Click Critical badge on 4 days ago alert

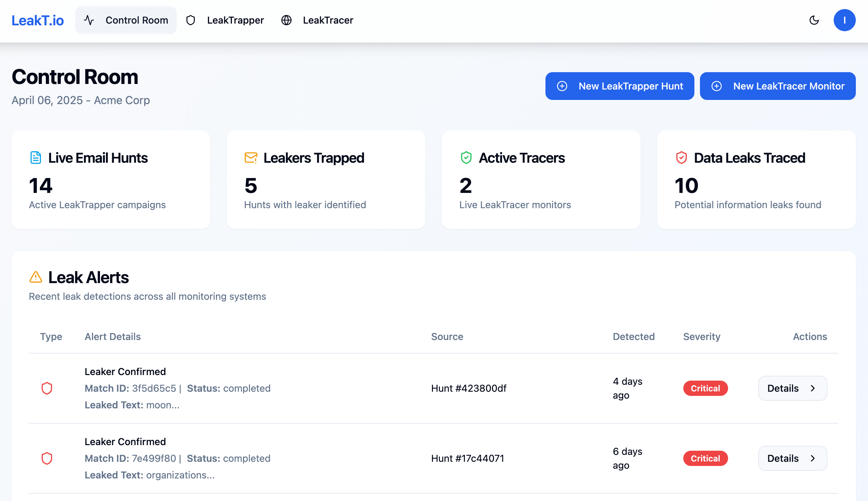(705, 388)
